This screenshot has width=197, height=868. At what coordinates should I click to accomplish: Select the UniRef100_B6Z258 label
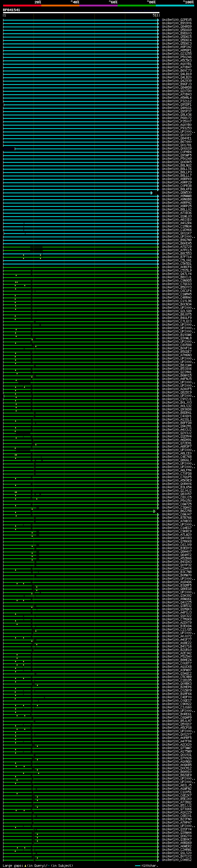tap(177, 511)
